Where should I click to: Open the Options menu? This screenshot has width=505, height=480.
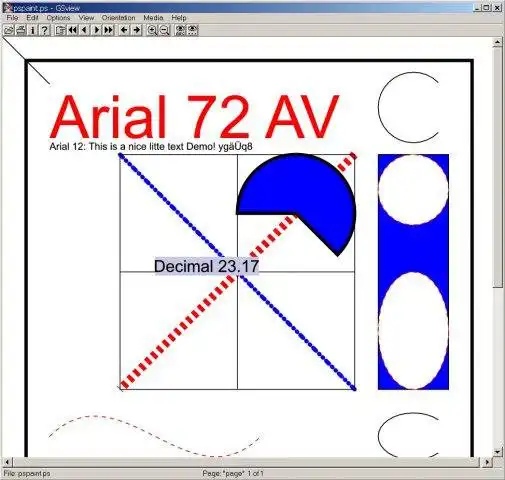point(58,18)
